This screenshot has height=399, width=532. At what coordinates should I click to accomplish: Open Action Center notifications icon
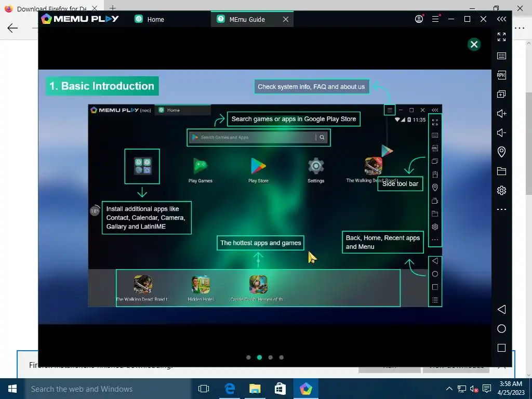[x=486, y=389]
